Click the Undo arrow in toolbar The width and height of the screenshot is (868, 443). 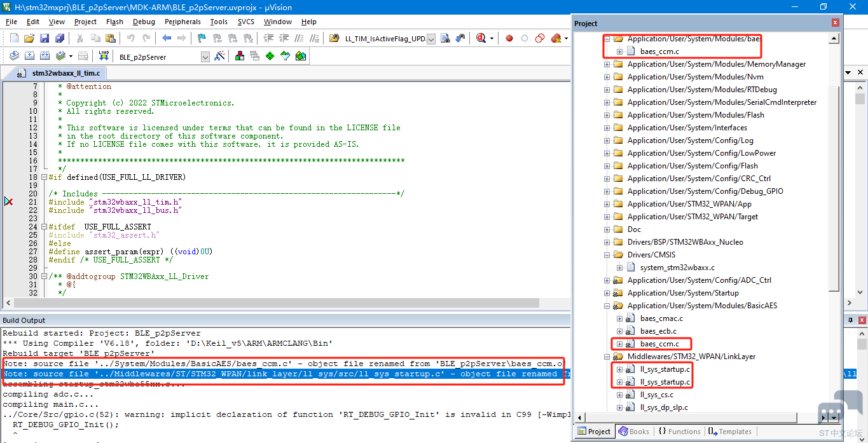click(130, 38)
